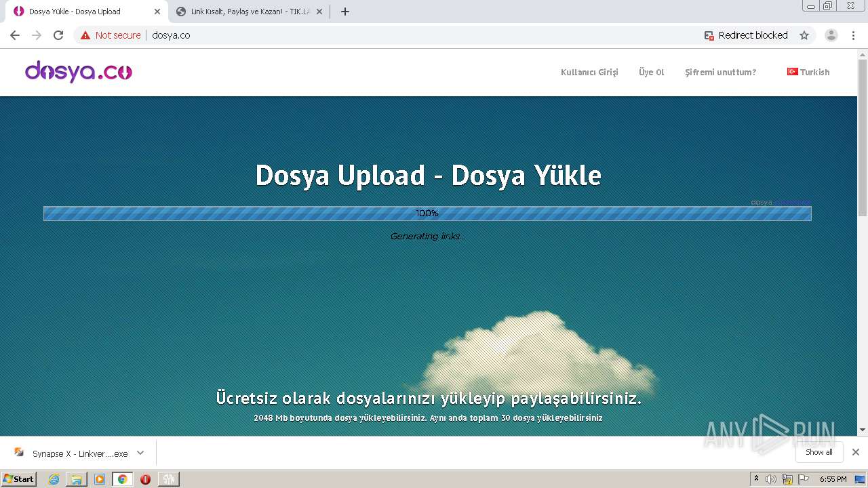The width and height of the screenshot is (868, 488).
Task: Open File Explorer from the taskbar
Action: (x=77, y=479)
